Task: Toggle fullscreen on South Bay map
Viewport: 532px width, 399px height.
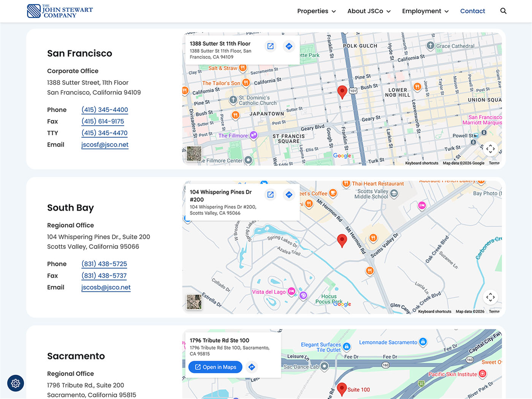Action: pos(490,297)
